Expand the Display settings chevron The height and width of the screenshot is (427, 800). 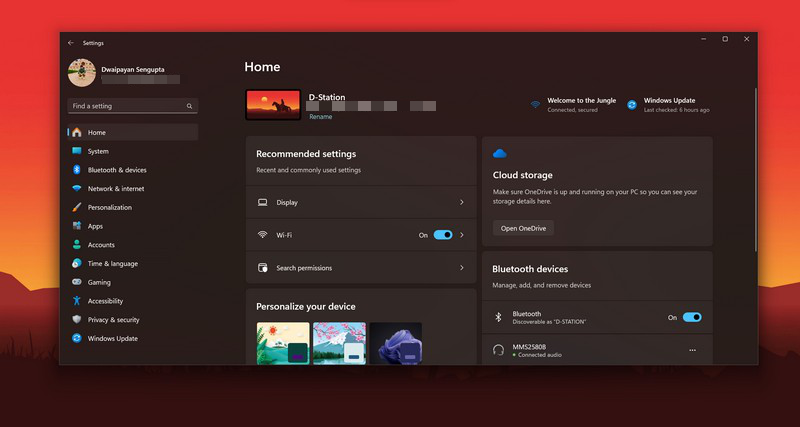tap(461, 203)
